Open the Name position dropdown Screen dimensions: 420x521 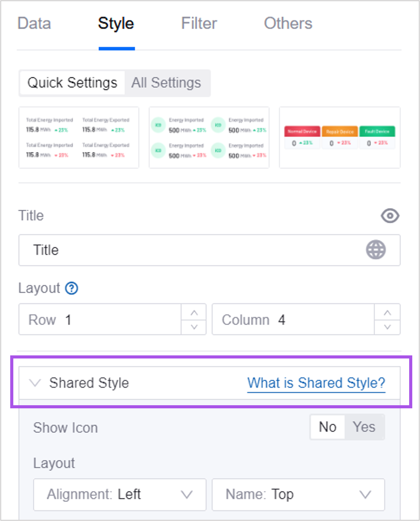[298, 494]
